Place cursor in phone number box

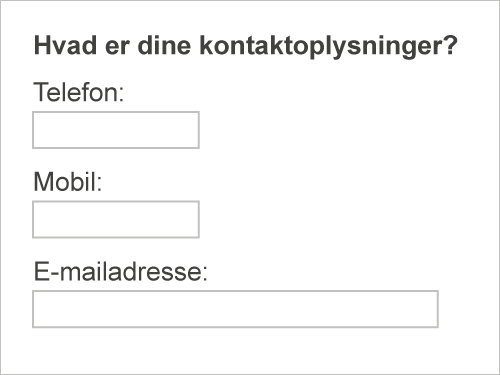(x=116, y=130)
